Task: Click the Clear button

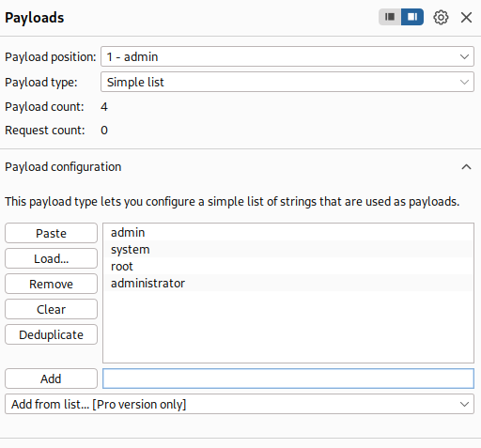Action: pyautogui.click(x=51, y=309)
